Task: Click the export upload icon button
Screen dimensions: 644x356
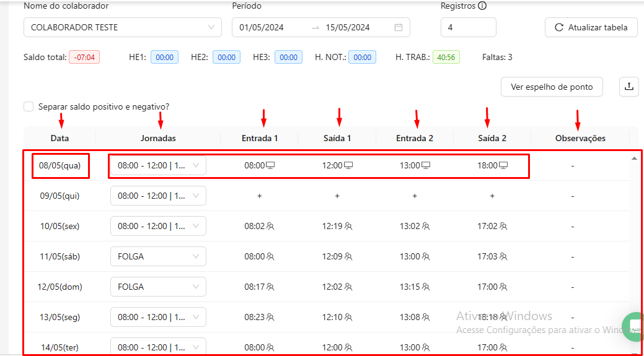Action: tap(629, 87)
